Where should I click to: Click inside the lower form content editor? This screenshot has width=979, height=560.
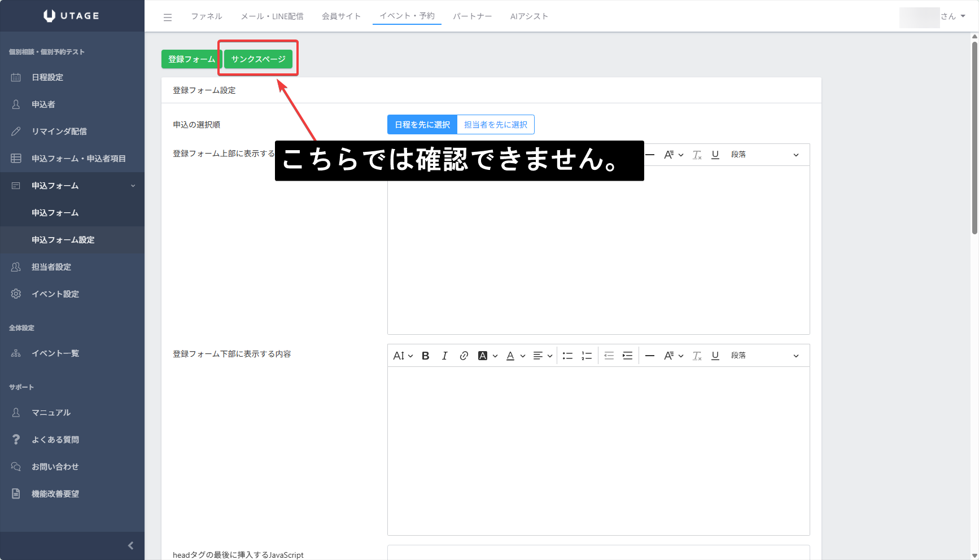[598, 450]
